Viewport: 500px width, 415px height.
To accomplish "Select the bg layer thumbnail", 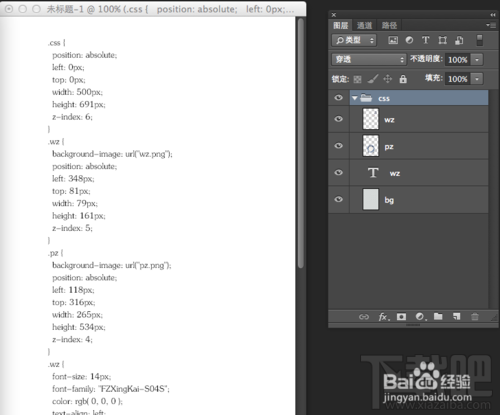I will [371, 199].
